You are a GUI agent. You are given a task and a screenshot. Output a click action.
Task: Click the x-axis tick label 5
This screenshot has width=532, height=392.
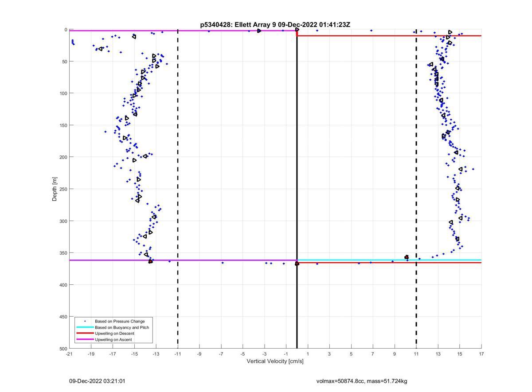(x=351, y=354)
